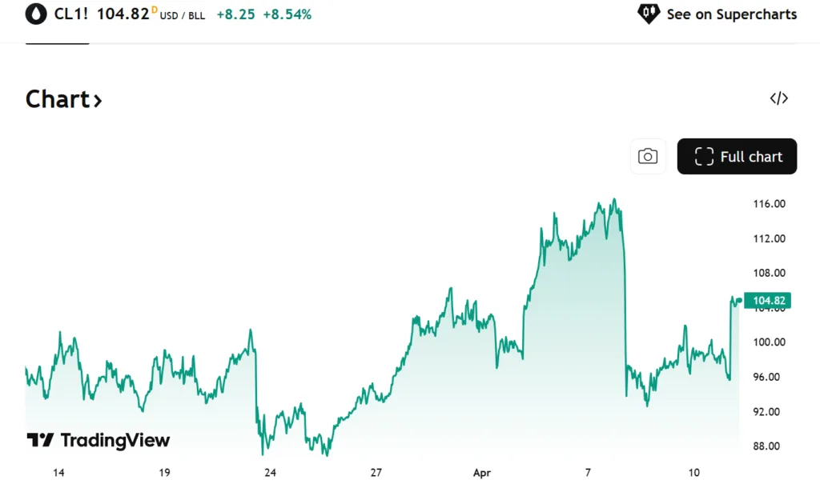Click the Apr label on the date axis
The image size is (820, 504).
click(x=481, y=473)
